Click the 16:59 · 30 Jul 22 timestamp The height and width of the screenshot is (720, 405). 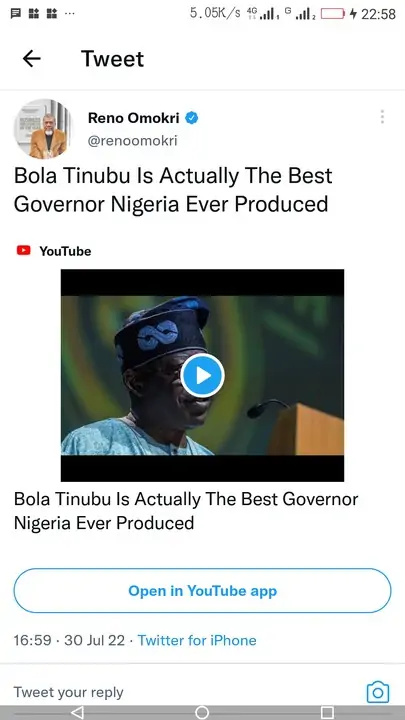pyautogui.click(x=69, y=640)
